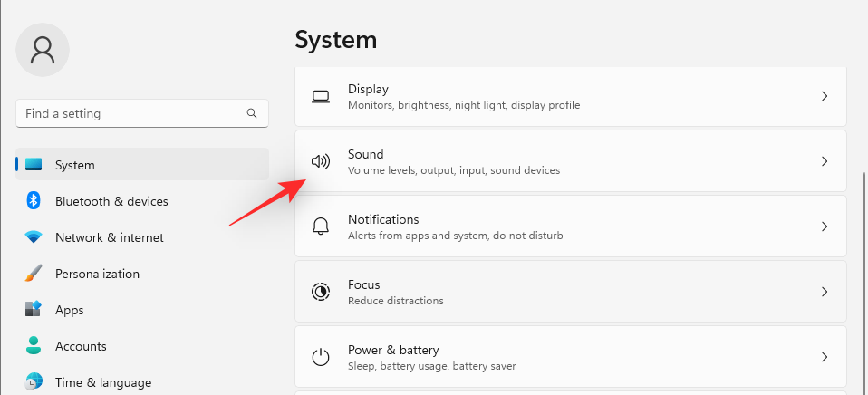The width and height of the screenshot is (868, 395).
Task: Open Power & battery settings row
Action: pos(571,357)
